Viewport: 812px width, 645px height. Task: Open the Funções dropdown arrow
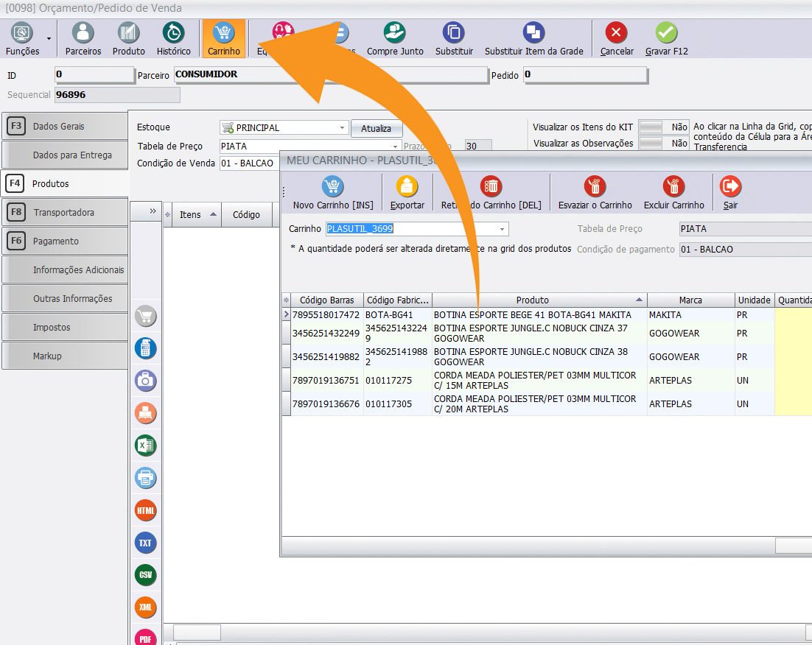pyautogui.click(x=49, y=38)
